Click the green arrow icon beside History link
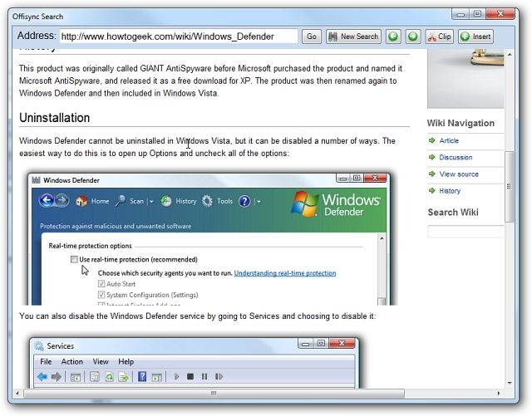 click(x=432, y=190)
